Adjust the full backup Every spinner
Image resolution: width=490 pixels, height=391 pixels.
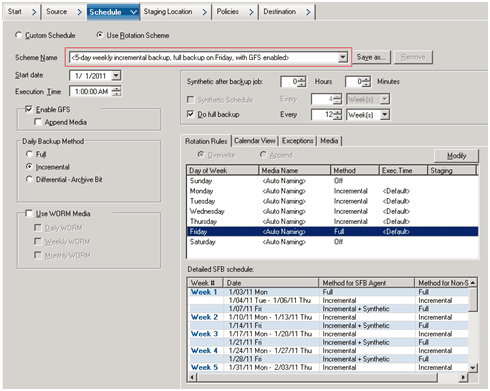tap(337, 115)
